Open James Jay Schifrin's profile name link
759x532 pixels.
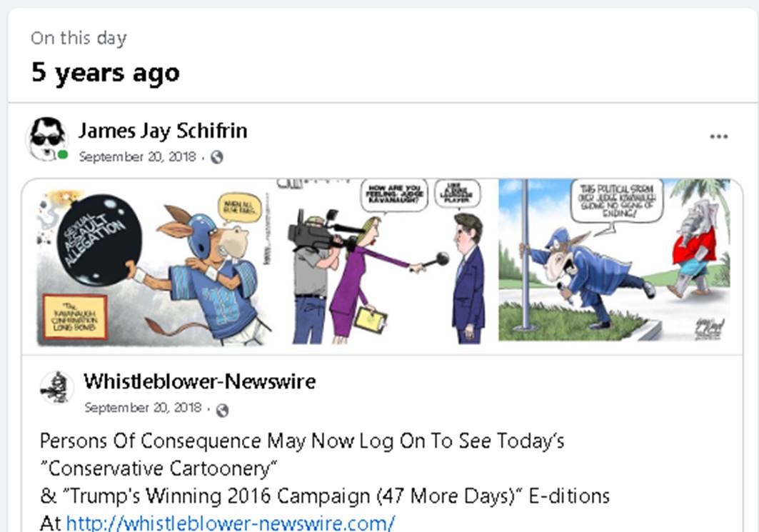(x=163, y=131)
